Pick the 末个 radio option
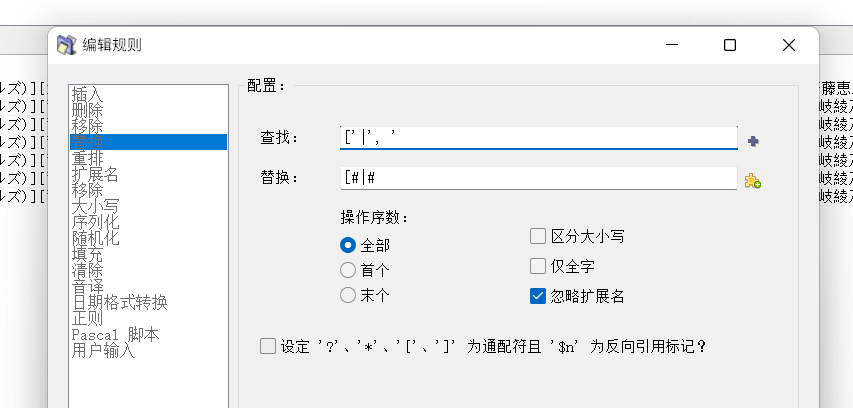Viewport: 853px width, 408px height. coord(348,295)
